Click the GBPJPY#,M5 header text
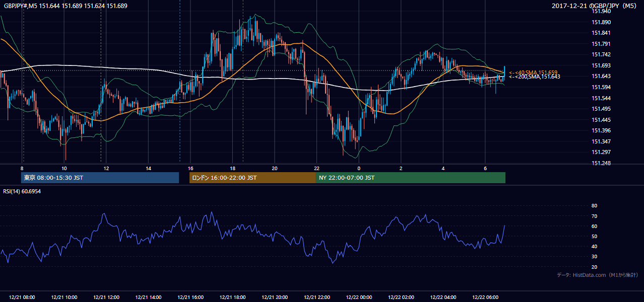The width and height of the screenshot is (644, 302). (x=66, y=6)
